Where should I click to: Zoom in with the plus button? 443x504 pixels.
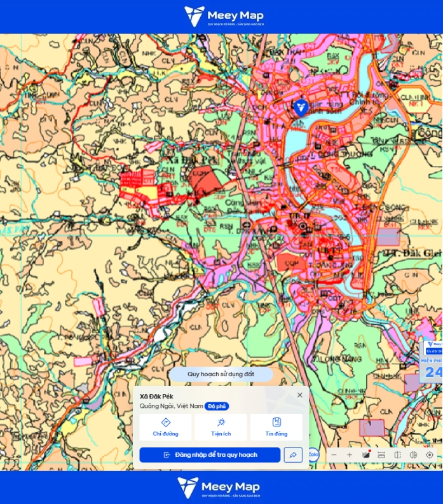pyautogui.click(x=350, y=455)
